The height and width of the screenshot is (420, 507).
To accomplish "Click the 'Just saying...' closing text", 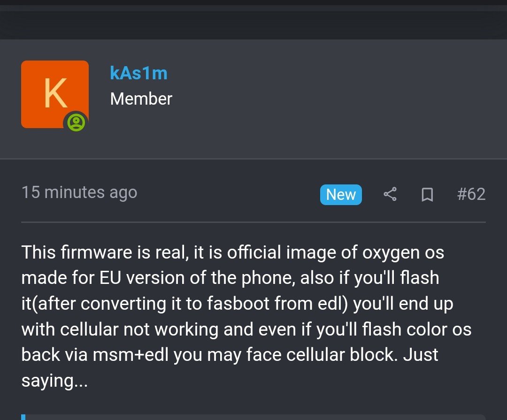I will (x=230, y=367).
